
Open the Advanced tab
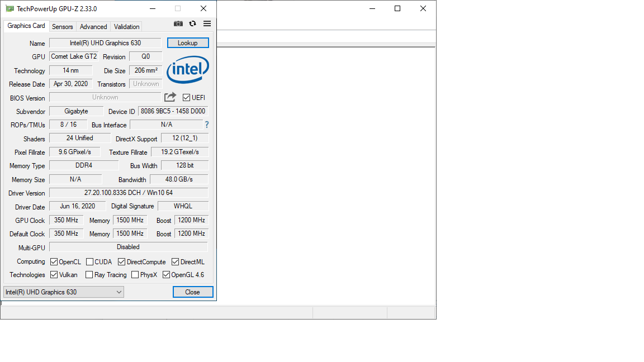[x=93, y=27]
